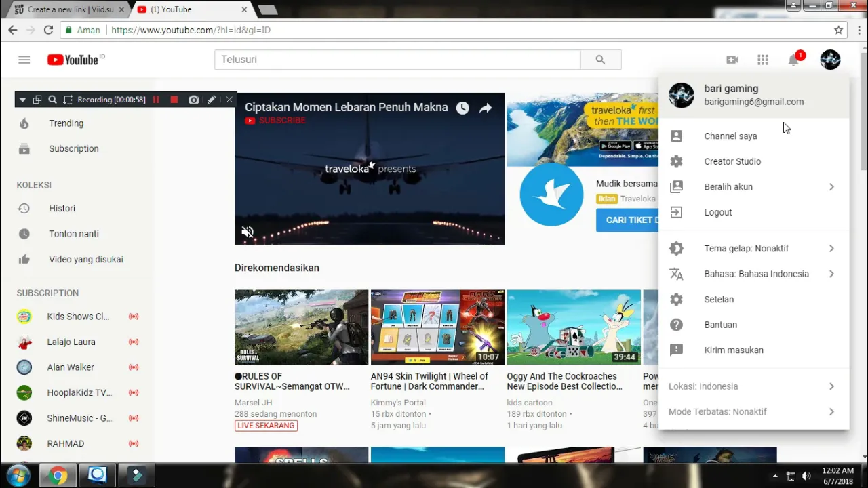Viewport: 868px width, 488px height.
Task: Click the Bantuan question mark icon
Action: click(x=676, y=325)
